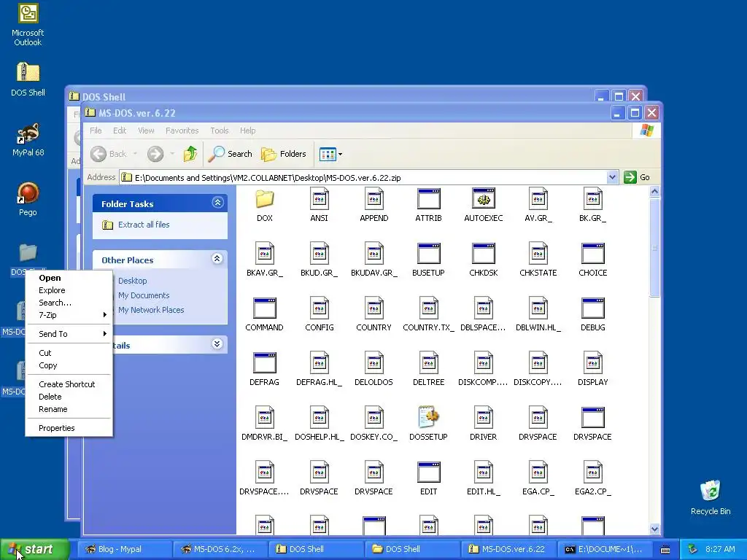Screen dimensions: 747x560
Task: Choose Open in the context menu
Action: coord(69,278)
